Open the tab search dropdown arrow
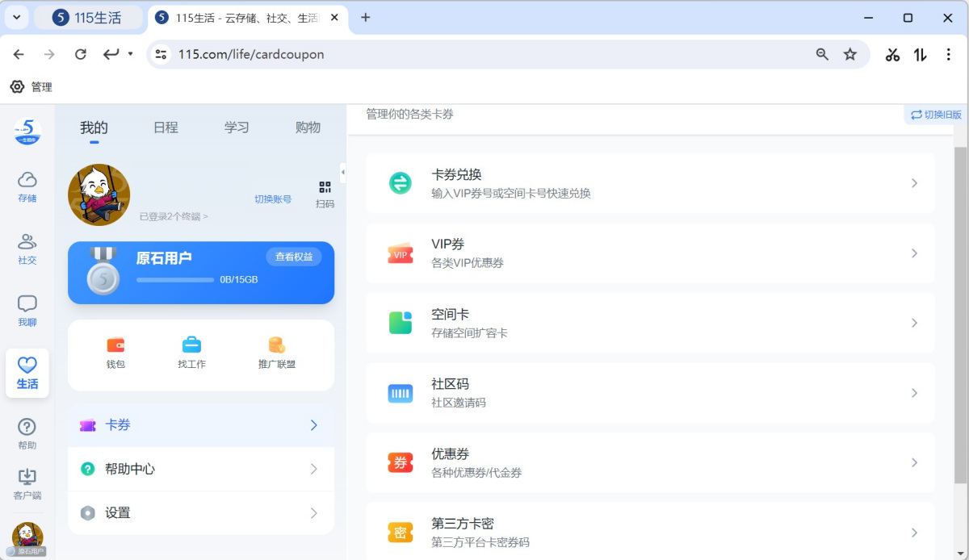 click(16, 17)
